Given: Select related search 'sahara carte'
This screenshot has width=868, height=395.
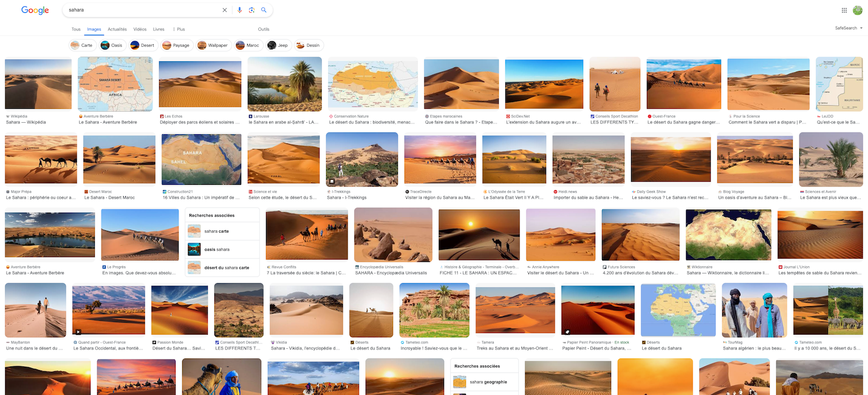Looking at the screenshot, I should pos(222,232).
